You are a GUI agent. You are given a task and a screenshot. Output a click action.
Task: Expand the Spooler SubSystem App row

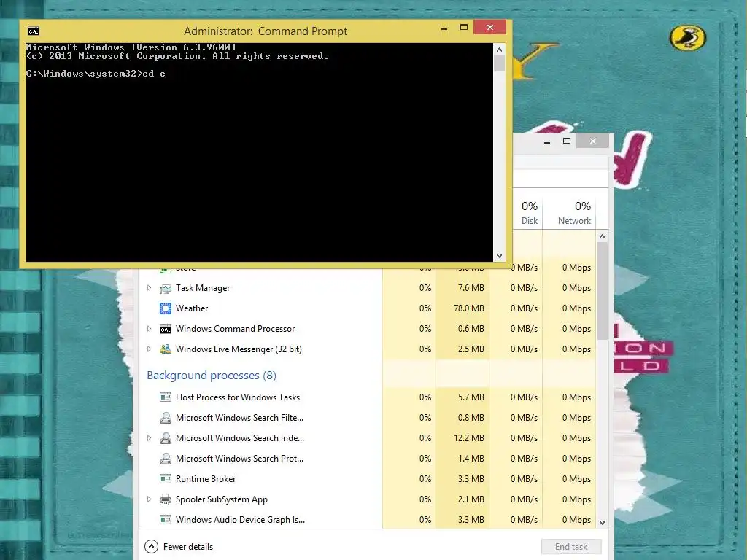pos(149,499)
